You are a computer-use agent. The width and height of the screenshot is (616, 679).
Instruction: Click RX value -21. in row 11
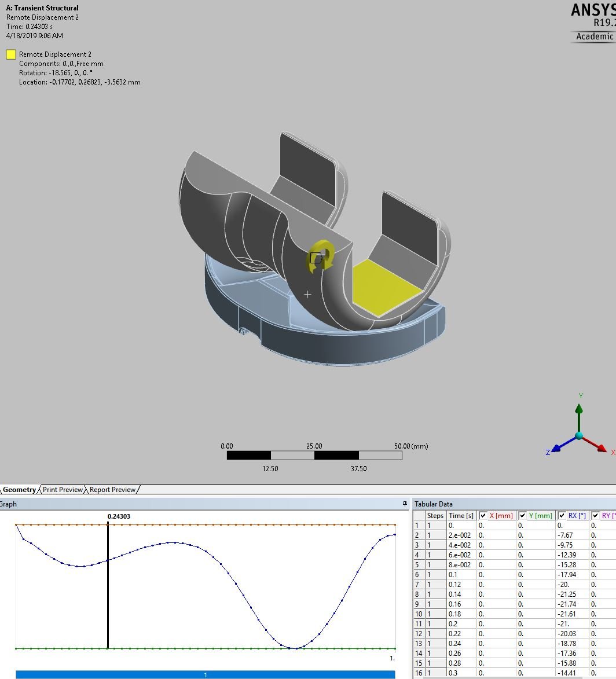tap(572, 623)
